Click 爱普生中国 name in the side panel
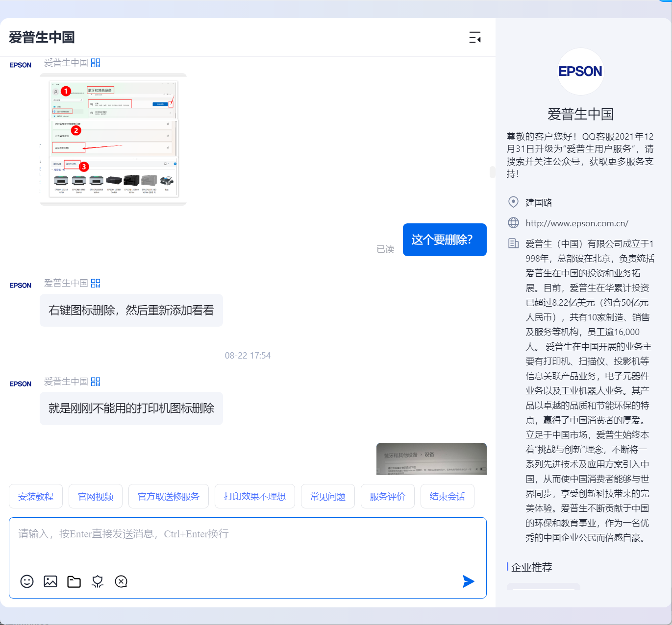This screenshot has height=625, width=672. (580, 114)
